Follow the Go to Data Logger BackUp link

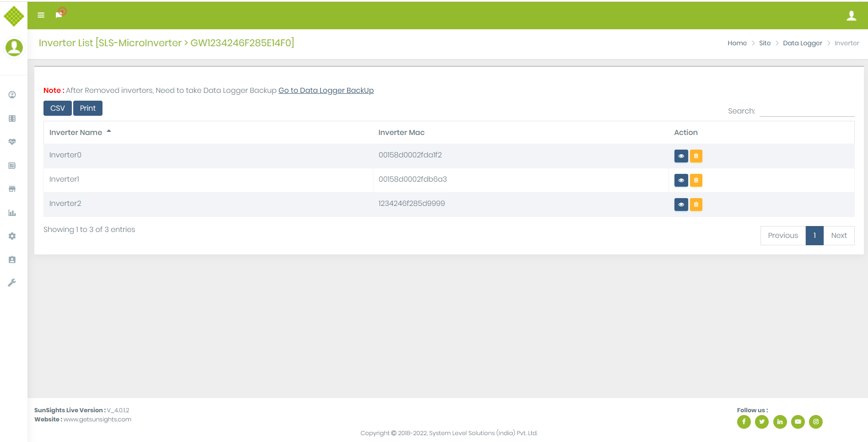pyautogui.click(x=326, y=90)
